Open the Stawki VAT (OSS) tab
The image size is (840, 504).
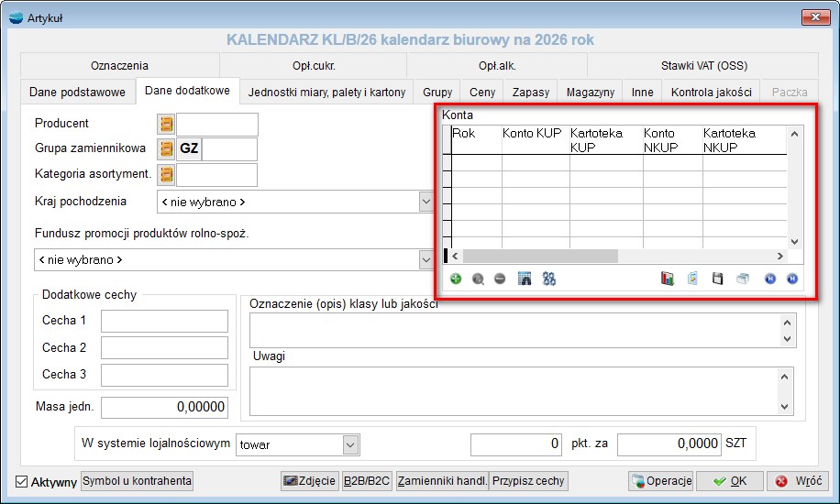[x=703, y=66]
